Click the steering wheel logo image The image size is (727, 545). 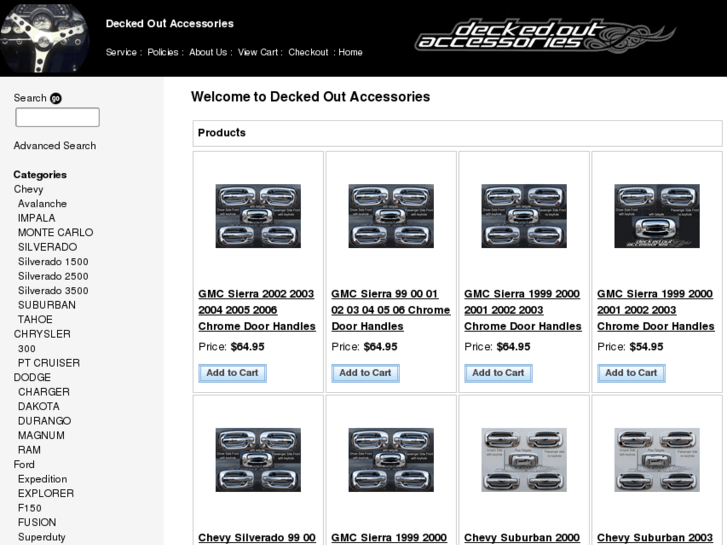click(x=45, y=38)
